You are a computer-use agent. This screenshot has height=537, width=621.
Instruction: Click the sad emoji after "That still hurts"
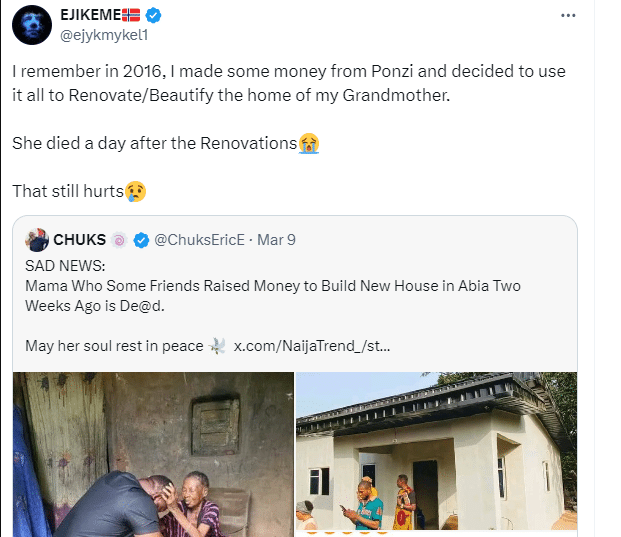point(136,190)
